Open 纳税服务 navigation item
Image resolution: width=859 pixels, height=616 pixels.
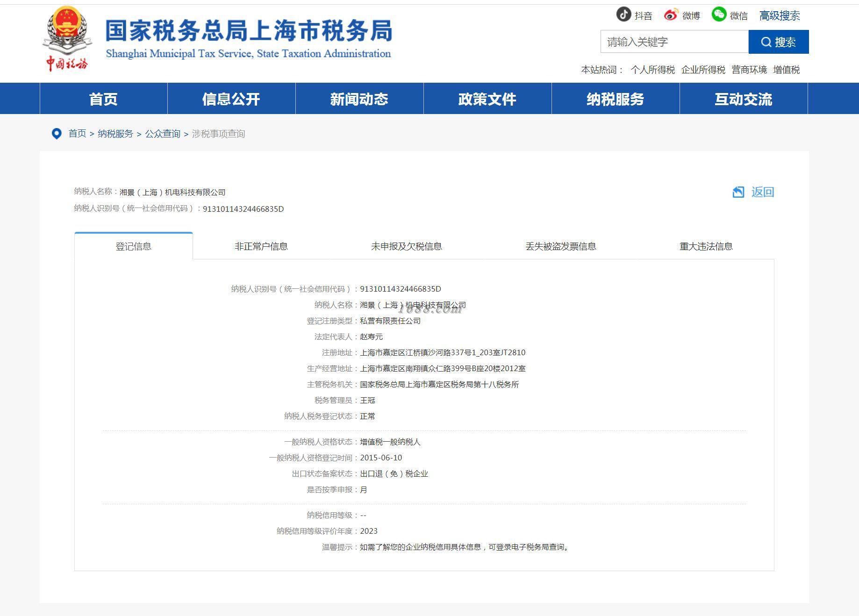pos(616,99)
